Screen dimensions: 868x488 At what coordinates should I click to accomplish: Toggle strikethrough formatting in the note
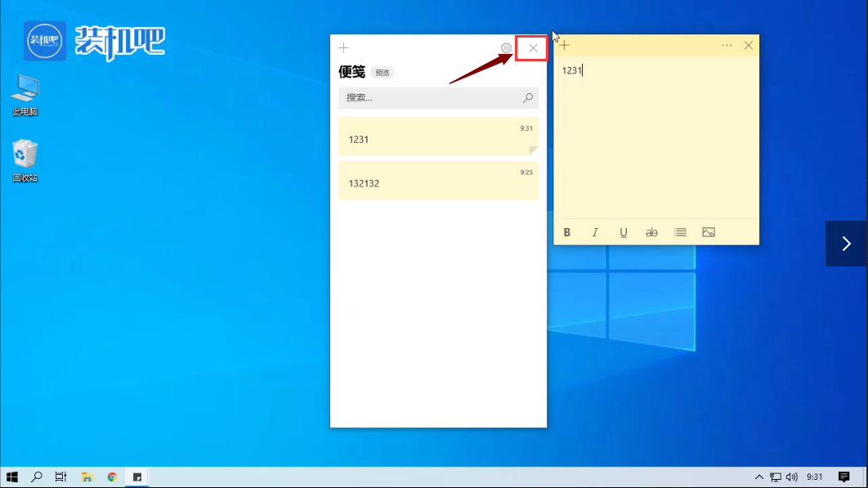tap(651, 232)
